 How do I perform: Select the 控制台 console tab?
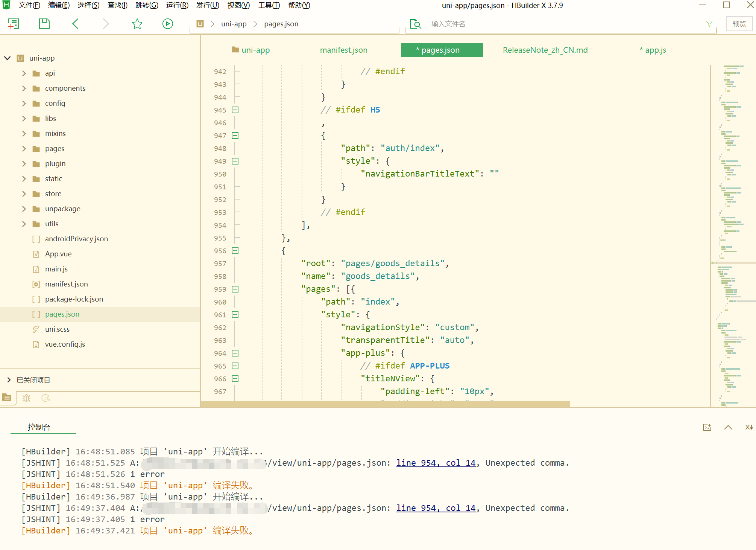pos(39,427)
